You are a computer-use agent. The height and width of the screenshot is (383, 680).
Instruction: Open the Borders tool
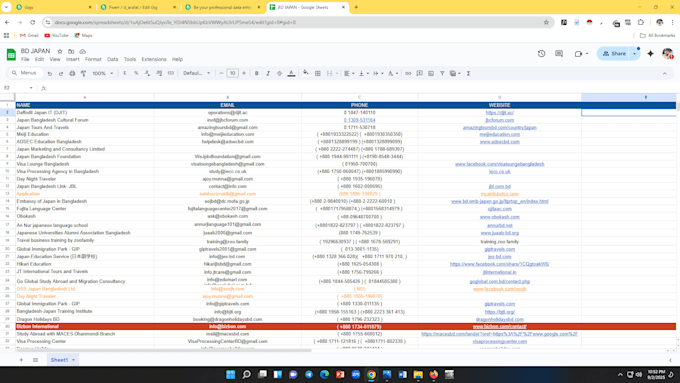pos(317,73)
